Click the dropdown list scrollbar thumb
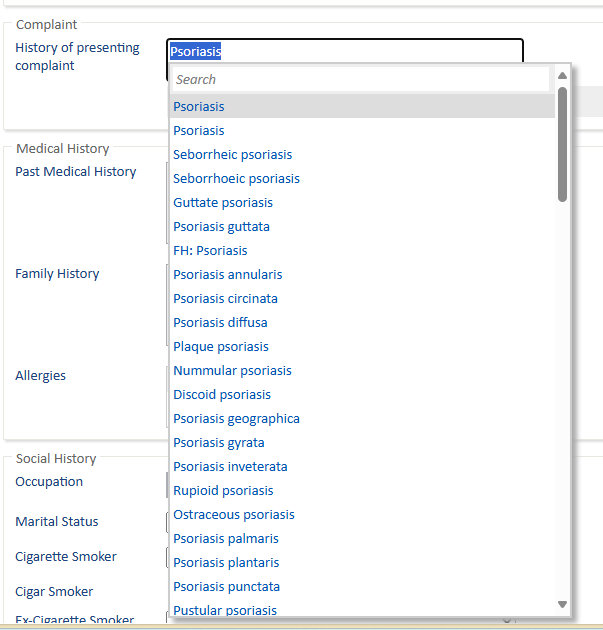This screenshot has width=603, height=630. click(x=562, y=144)
